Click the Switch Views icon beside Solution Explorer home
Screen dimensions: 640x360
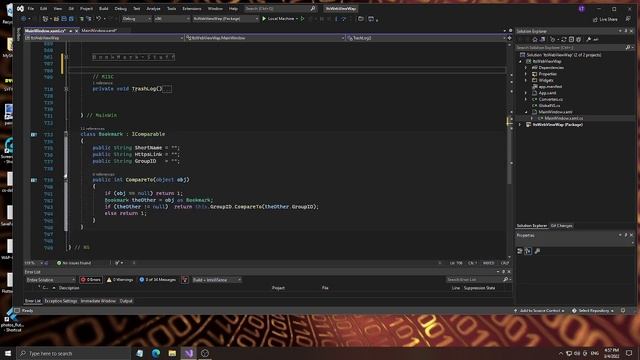pyautogui.click(x=542, y=40)
